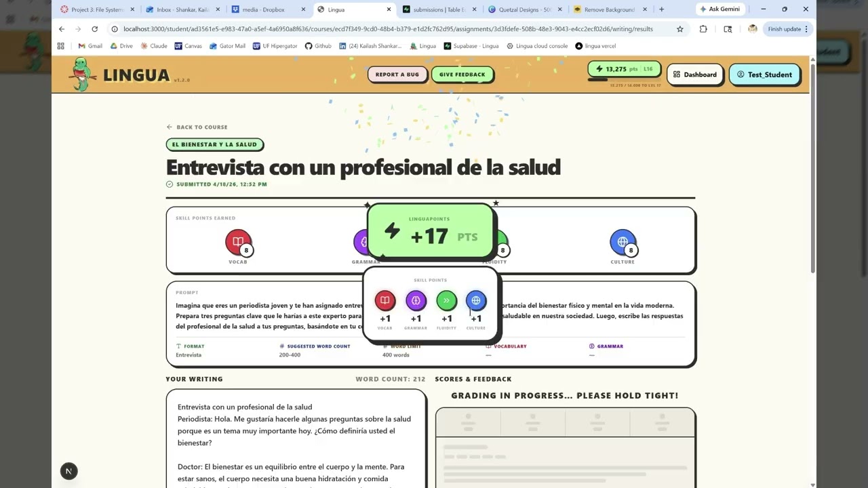Click the site info icon in address bar
Viewport: 868px width, 488px height.
[x=115, y=29]
